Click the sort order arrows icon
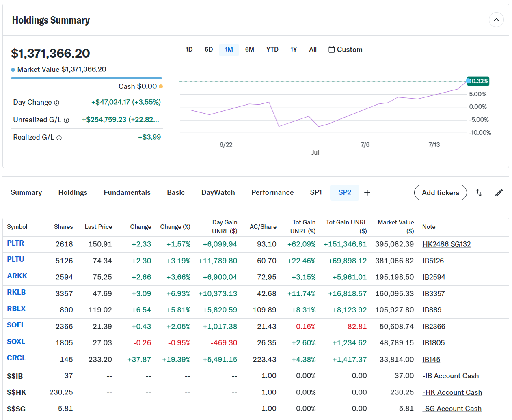The height and width of the screenshot is (420, 512). point(479,193)
